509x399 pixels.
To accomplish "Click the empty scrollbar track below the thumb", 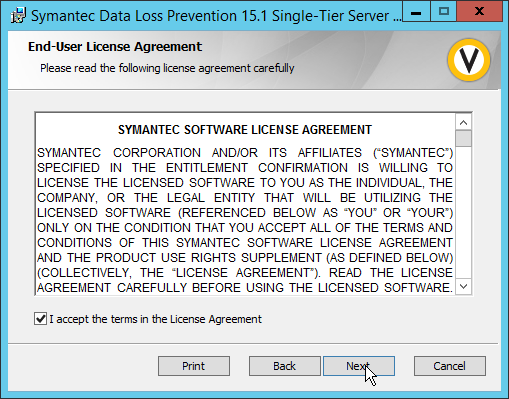I will pyautogui.click(x=463, y=213).
